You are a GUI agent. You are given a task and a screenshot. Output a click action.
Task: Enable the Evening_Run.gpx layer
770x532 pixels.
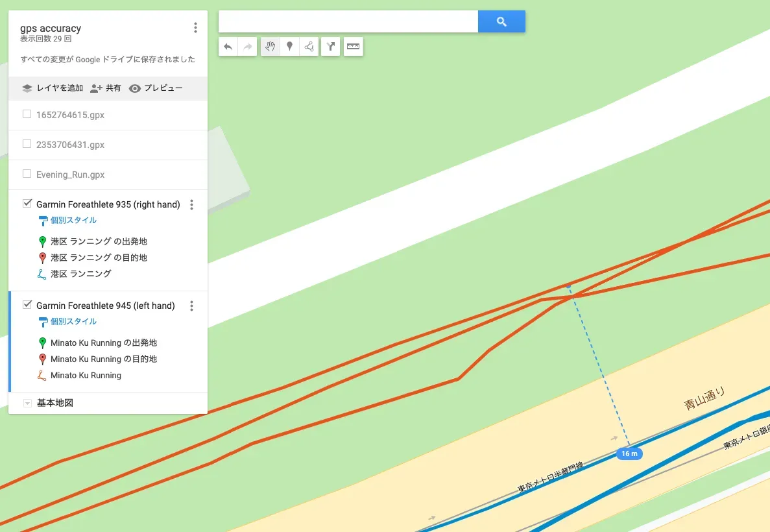(x=25, y=174)
